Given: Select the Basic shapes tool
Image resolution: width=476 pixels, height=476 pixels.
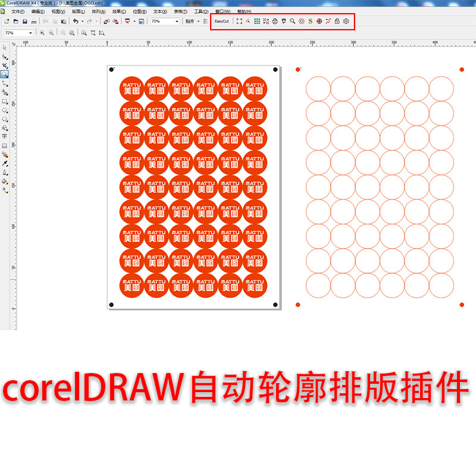Looking at the screenshot, I should click(5, 128).
